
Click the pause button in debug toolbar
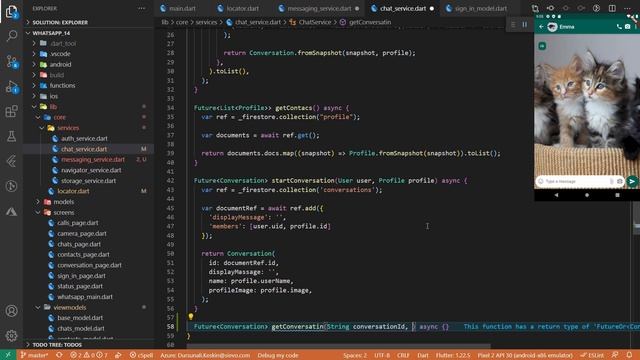coord(524,24)
